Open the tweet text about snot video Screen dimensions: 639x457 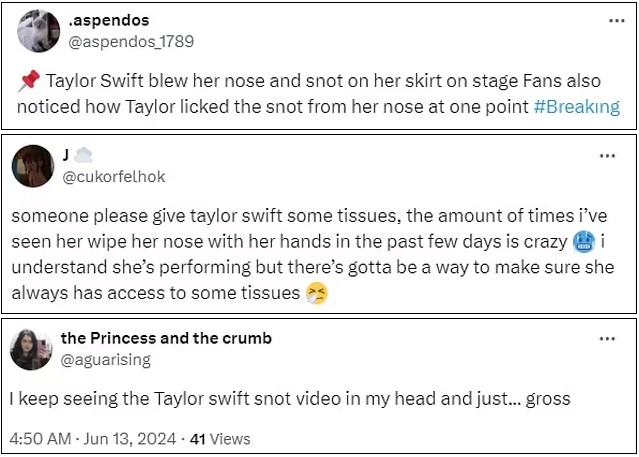pyautogui.click(x=290, y=399)
